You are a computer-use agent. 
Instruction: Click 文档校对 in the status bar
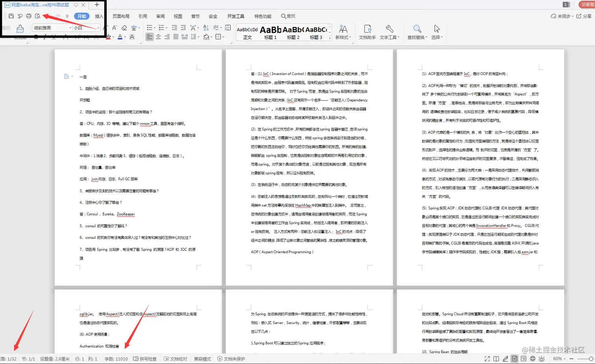176,359
